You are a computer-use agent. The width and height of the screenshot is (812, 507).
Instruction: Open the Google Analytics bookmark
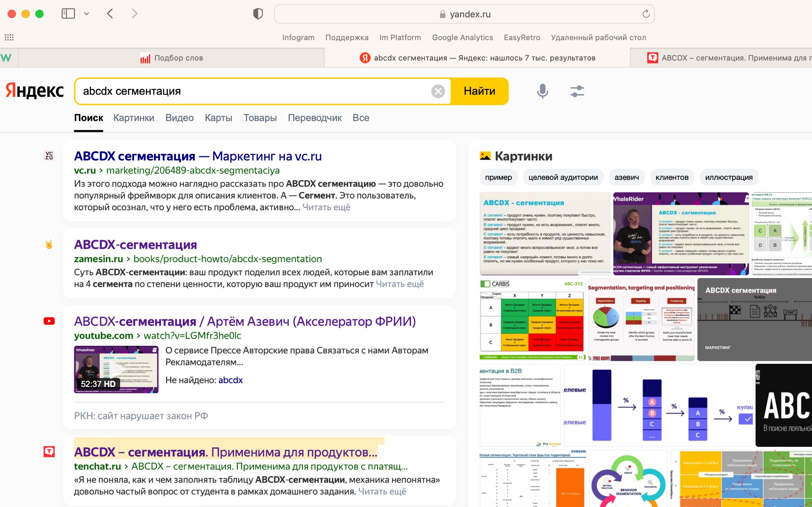pyautogui.click(x=462, y=37)
